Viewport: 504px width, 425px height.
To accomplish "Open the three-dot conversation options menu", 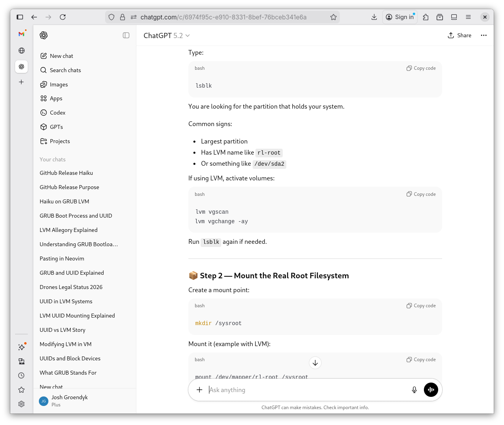I will coord(483,35).
